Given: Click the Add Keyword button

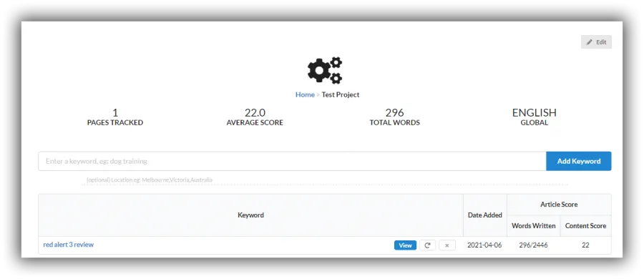Looking at the screenshot, I should [x=579, y=161].
